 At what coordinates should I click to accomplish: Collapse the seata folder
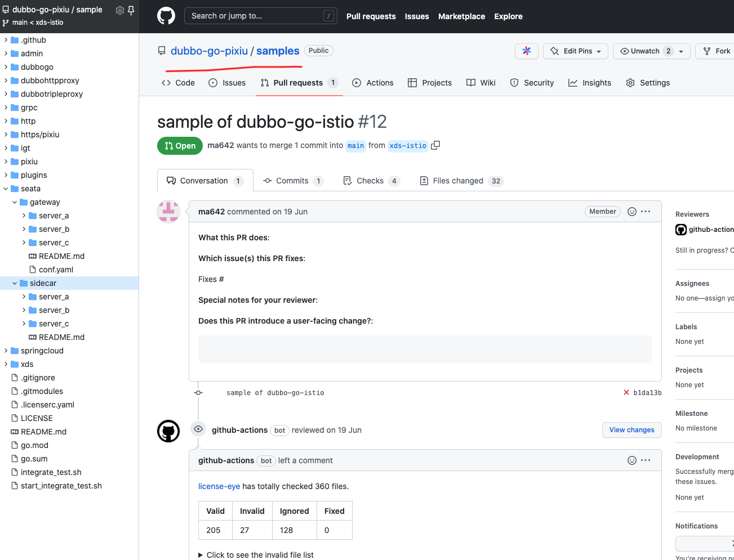click(6, 189)
